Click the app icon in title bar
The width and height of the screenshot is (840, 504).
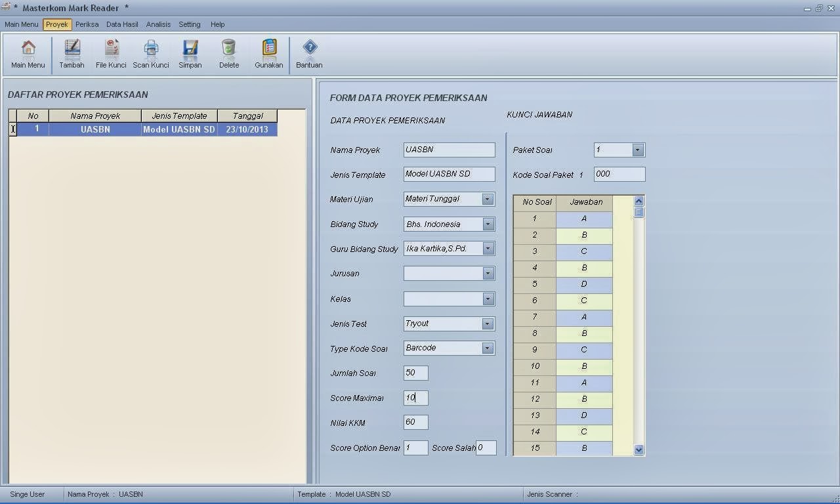tap(6, 7)
